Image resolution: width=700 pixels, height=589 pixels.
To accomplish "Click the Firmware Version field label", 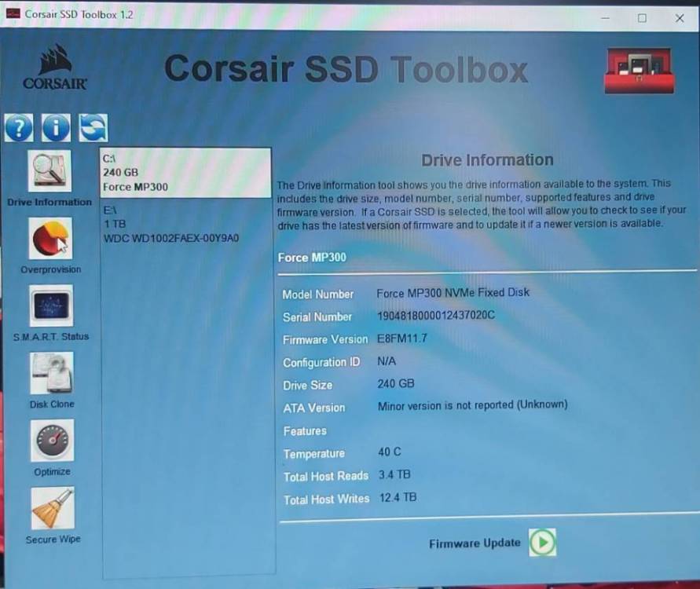I will tap(325, 340).
